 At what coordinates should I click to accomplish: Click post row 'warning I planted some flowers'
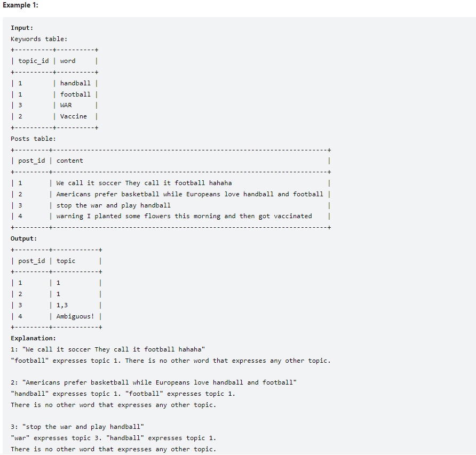click(x=171, y=216)
